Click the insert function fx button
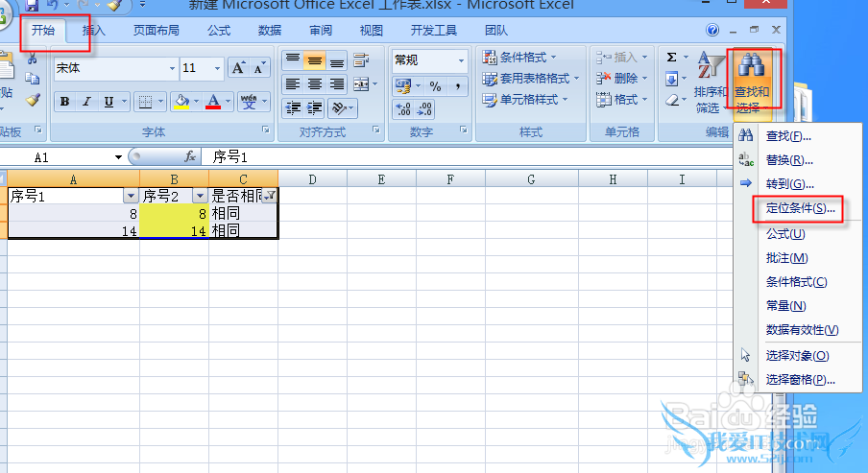 (x=190, y=157)
